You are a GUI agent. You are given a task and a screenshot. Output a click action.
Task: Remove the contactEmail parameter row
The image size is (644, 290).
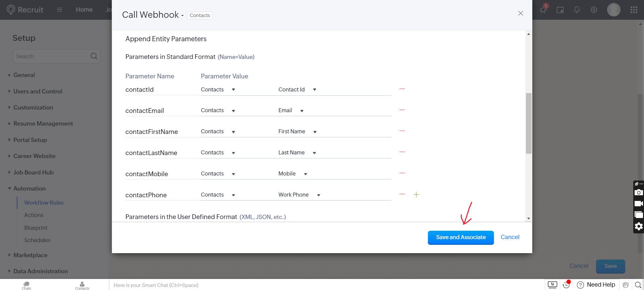coord(402,110)
